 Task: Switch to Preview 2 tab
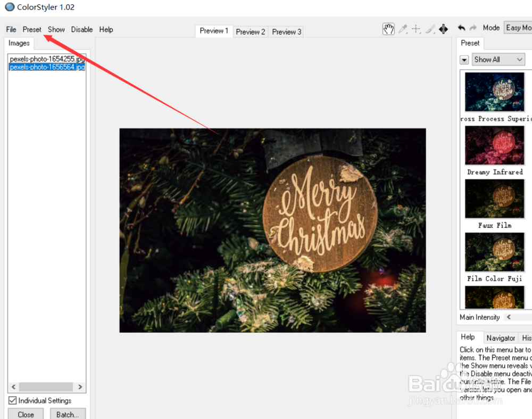point(251,32)
